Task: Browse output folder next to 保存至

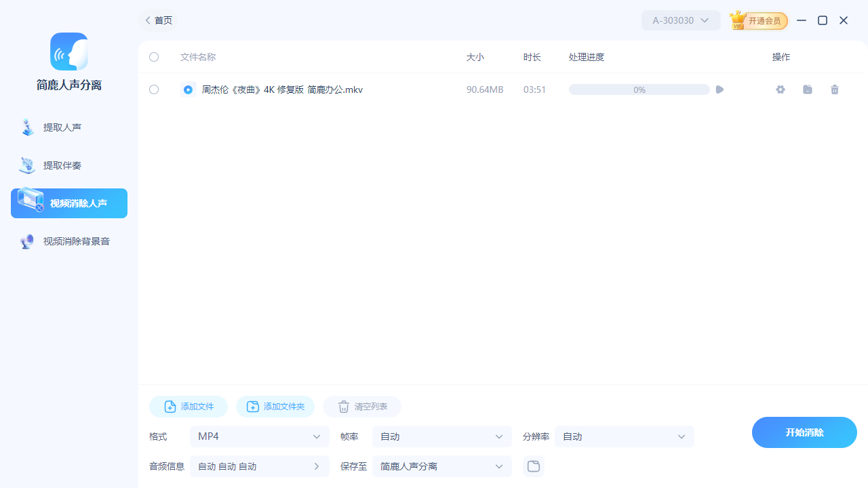Action: [533, 466]
